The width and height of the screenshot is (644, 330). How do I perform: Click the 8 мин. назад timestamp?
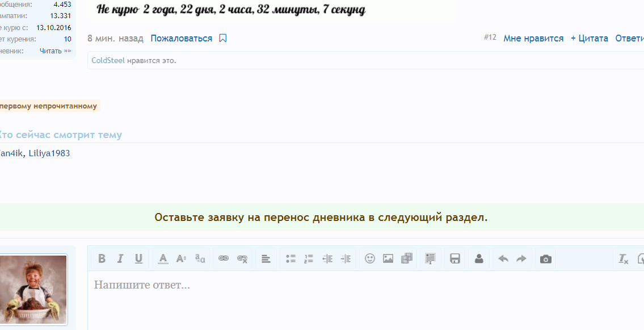pos(115,38)
